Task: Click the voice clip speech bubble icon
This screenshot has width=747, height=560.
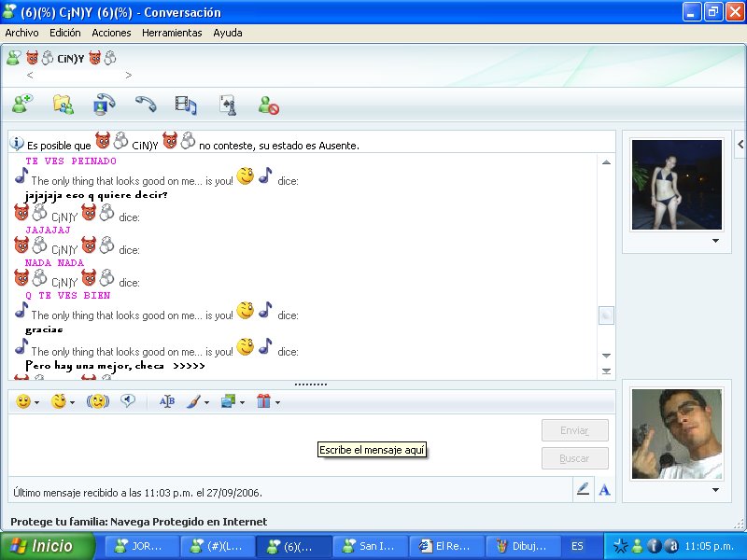Action: [128, 401]
